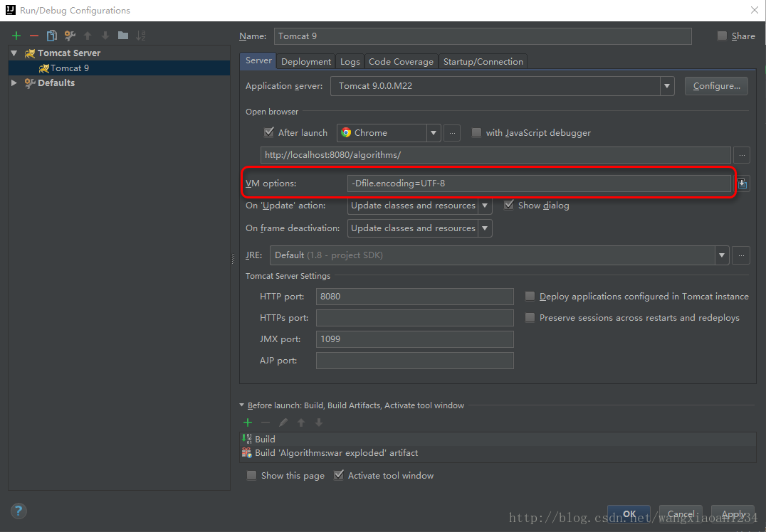Open the Logs tab
766x532 pixels.
[x=350, y=62]
